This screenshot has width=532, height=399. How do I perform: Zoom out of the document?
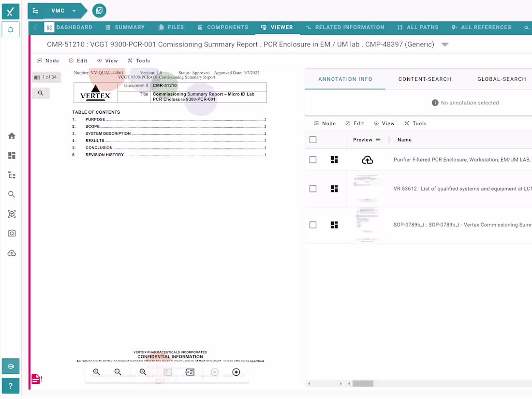pyautogui.click(x=118, y=372)
